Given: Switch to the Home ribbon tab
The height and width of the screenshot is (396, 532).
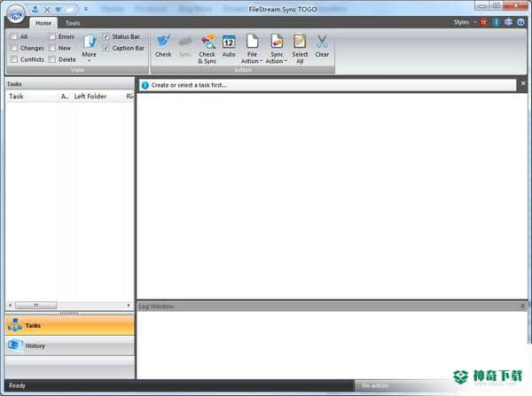Looking at the screenshot, I should [43, 23].
